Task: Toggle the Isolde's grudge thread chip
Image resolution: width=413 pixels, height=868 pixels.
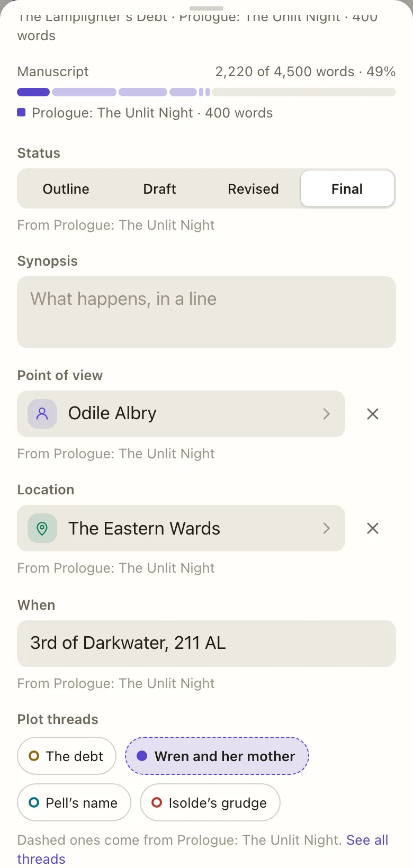Action: 210,802
